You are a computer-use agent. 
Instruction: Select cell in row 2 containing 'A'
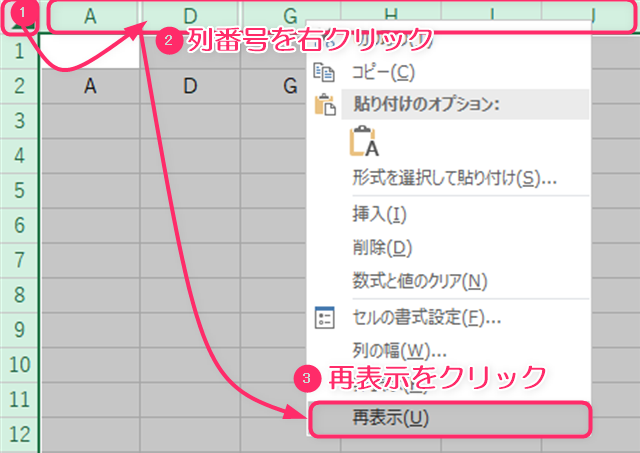tap(90, 86)
